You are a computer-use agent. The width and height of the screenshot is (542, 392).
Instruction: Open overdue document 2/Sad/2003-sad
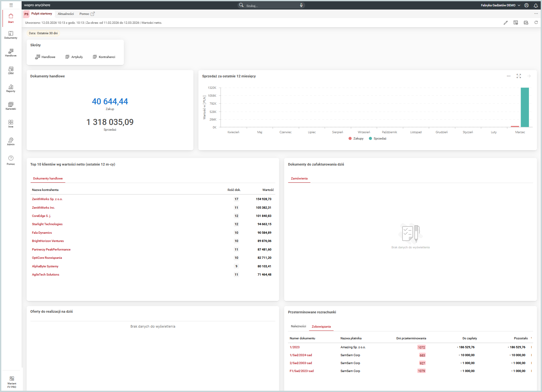point(301,363)
